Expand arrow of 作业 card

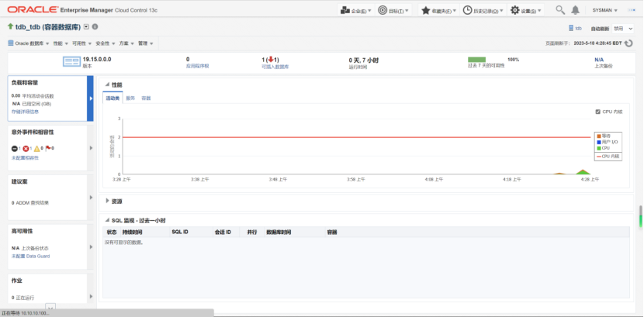91,296
